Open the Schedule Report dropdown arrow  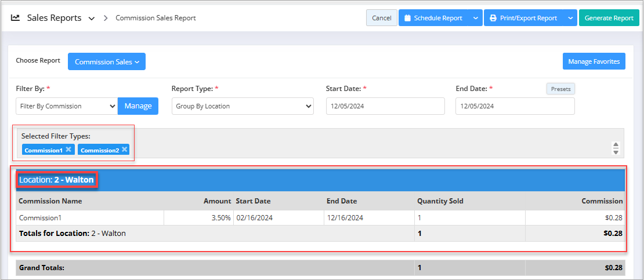(x=475, y=18)
